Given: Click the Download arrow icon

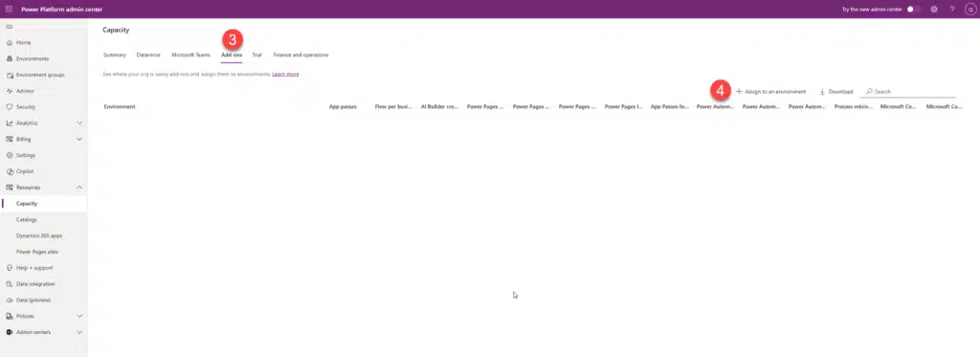Looking at the screenshot, I should click(x=822, y=91).
